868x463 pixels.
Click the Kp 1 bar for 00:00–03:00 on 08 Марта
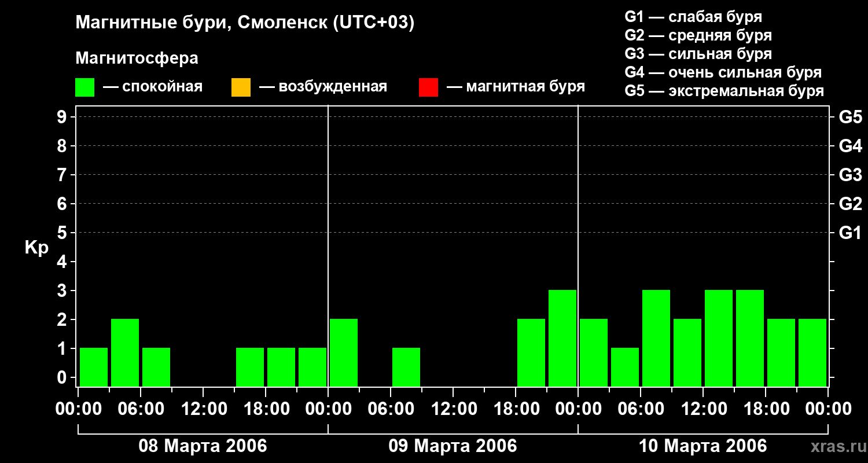pos(94,367)
